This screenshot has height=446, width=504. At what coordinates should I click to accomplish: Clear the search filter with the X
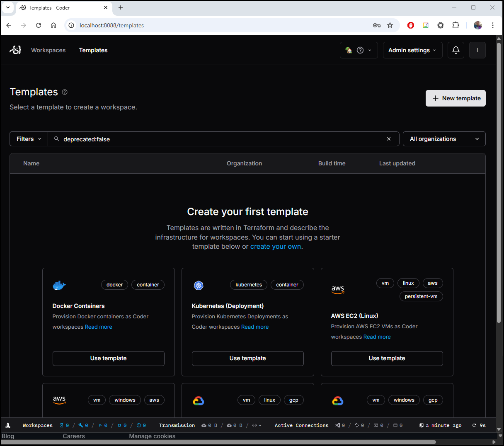[389, 139]
